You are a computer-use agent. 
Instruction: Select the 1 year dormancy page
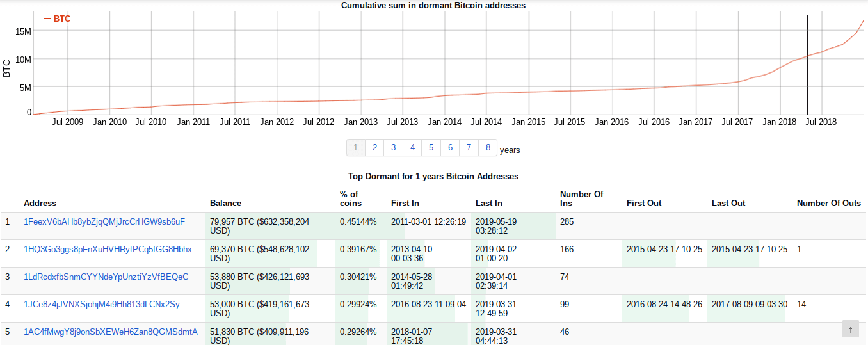click(356, 148)
